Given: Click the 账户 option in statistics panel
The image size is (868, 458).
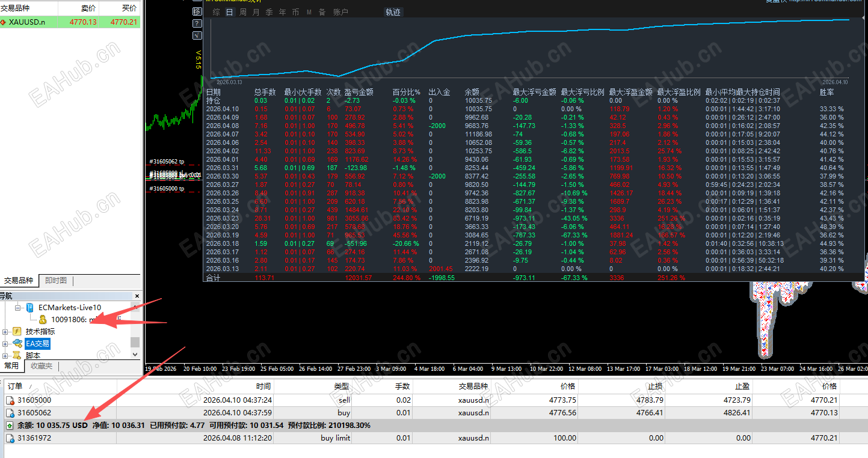Looking at the screenshot, I should pos(340,12).
